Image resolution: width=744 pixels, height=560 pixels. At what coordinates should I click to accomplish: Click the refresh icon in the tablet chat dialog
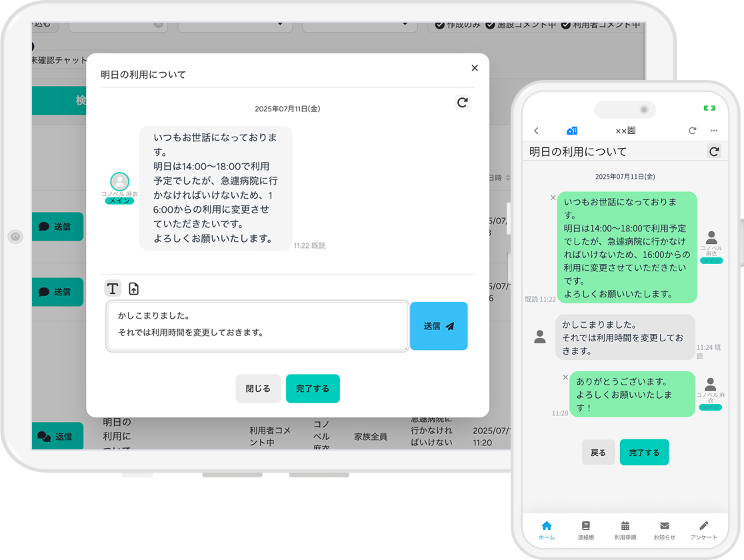(462, 102)
